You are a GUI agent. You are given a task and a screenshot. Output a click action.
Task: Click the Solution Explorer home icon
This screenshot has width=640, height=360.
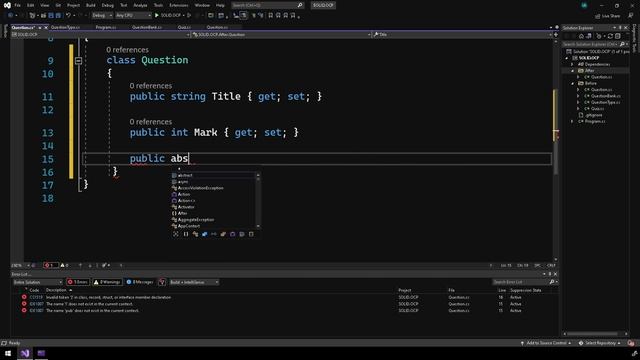(581, 36)
